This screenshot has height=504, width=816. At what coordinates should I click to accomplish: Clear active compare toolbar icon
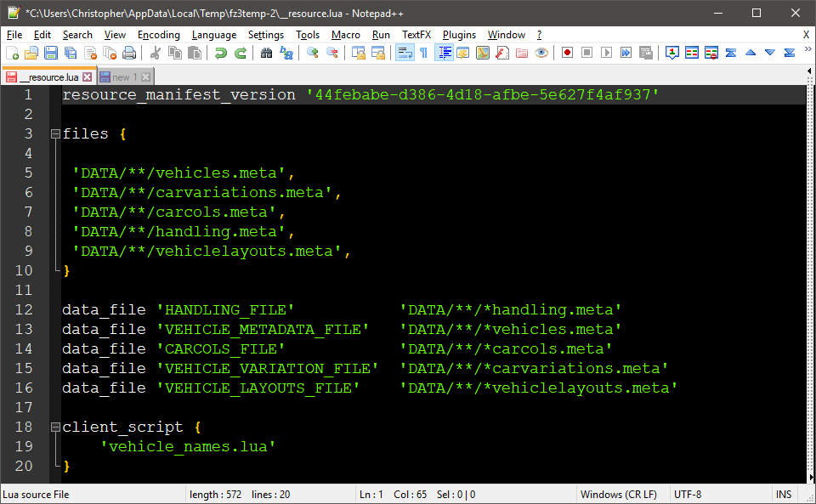pos(711,53)
